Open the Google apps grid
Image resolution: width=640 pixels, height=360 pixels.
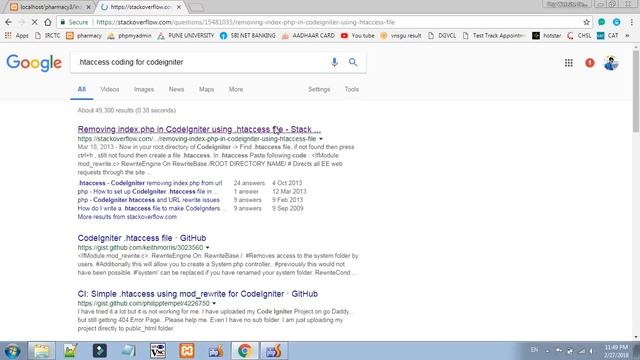click(x=569, y=63)
